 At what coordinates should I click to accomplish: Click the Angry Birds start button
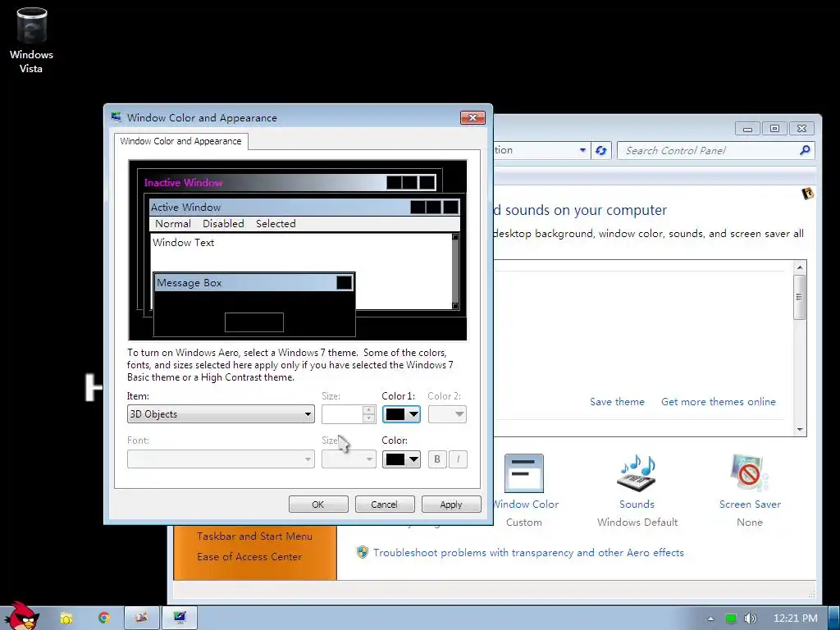coord(22,616)
